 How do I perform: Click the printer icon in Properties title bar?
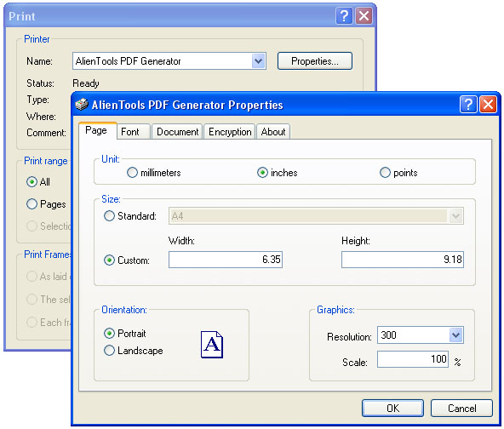click(82, 105)
